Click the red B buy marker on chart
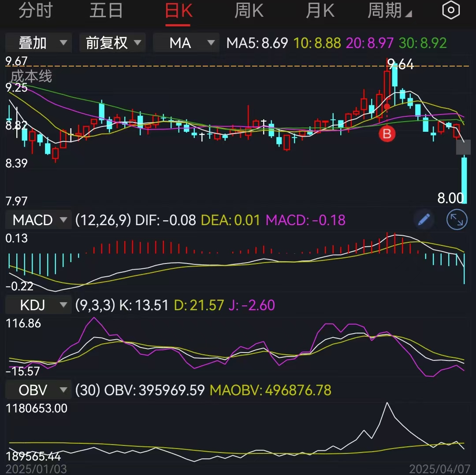This screenshot has height=475, width=476. pos(387,134)
